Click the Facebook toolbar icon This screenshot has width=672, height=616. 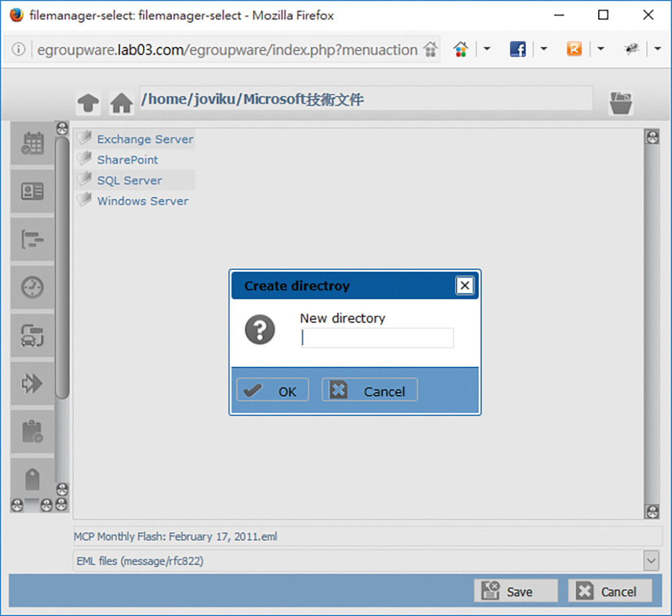pos(517,49)
